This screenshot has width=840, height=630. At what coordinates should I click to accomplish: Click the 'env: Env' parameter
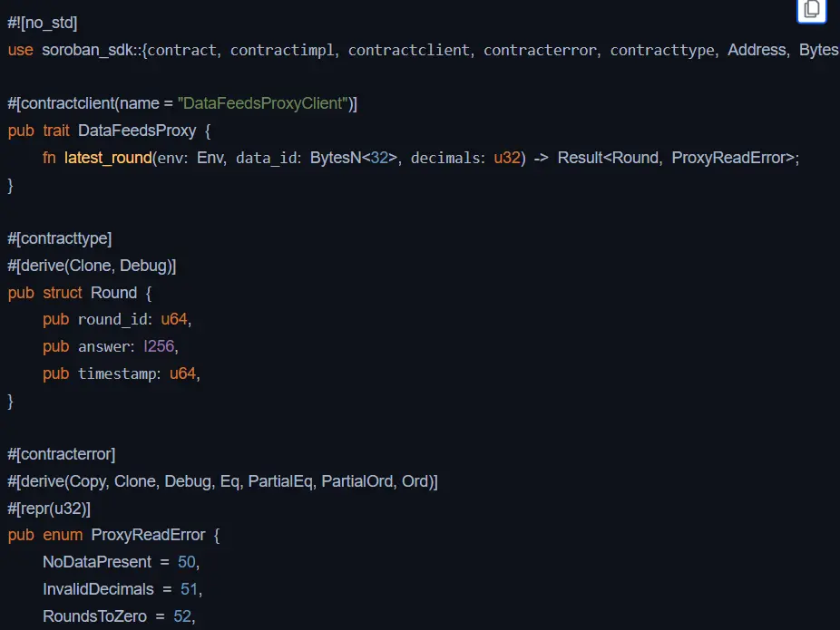190,158
